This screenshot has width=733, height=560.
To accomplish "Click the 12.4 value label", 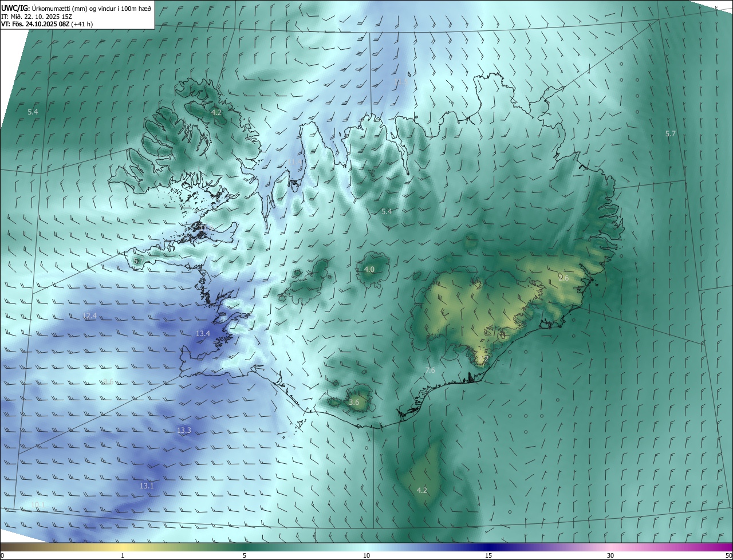I will point(89,316).
